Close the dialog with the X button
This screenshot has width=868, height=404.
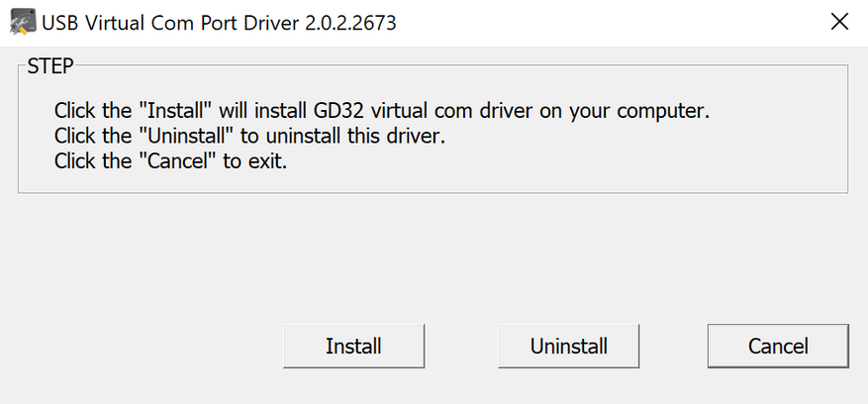839,22
